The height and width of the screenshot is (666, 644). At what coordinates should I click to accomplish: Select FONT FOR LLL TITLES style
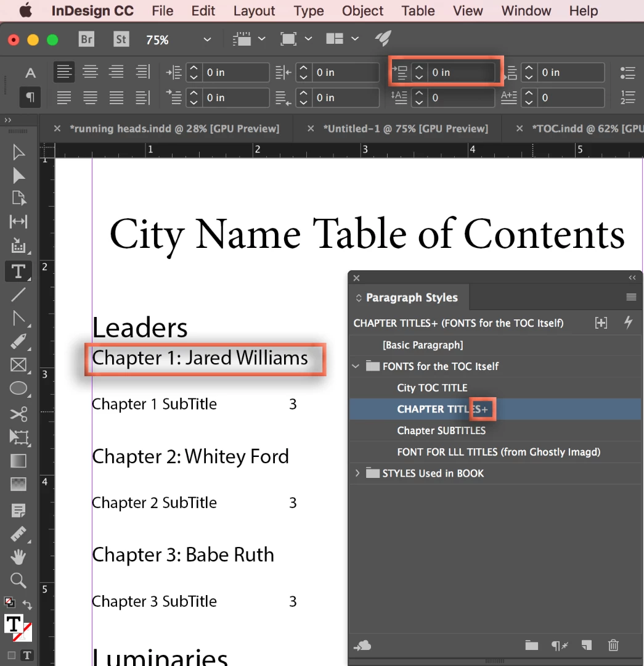[495, 452]
